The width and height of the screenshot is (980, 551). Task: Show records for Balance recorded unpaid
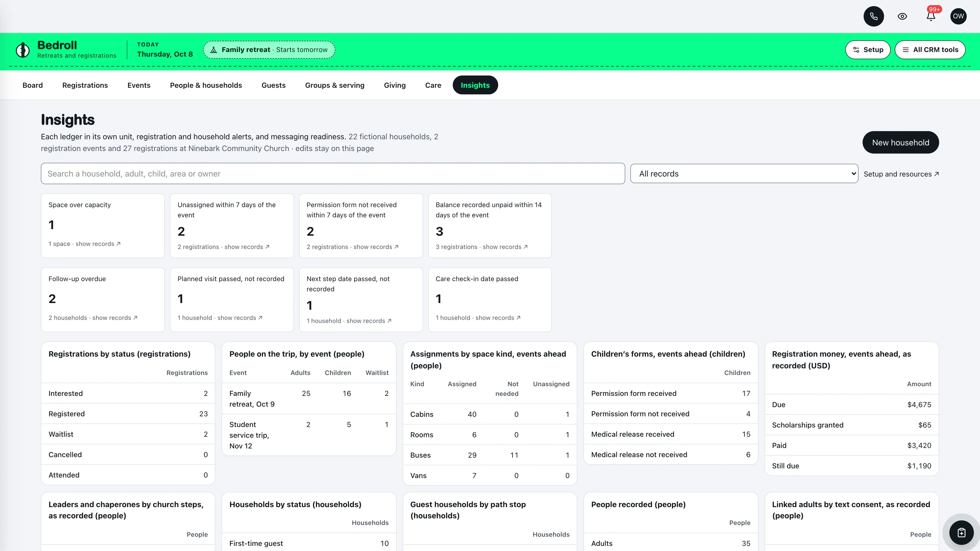482,247
